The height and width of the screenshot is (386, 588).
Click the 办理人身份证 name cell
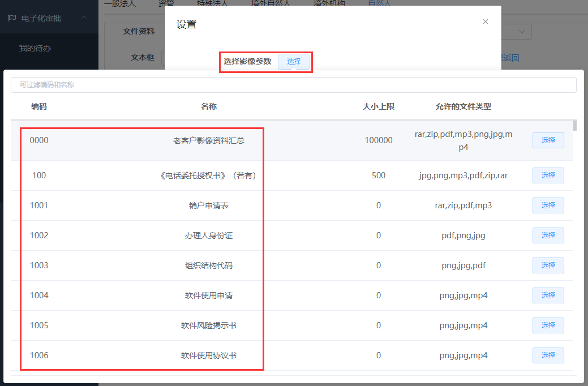[x=208, y=235]
